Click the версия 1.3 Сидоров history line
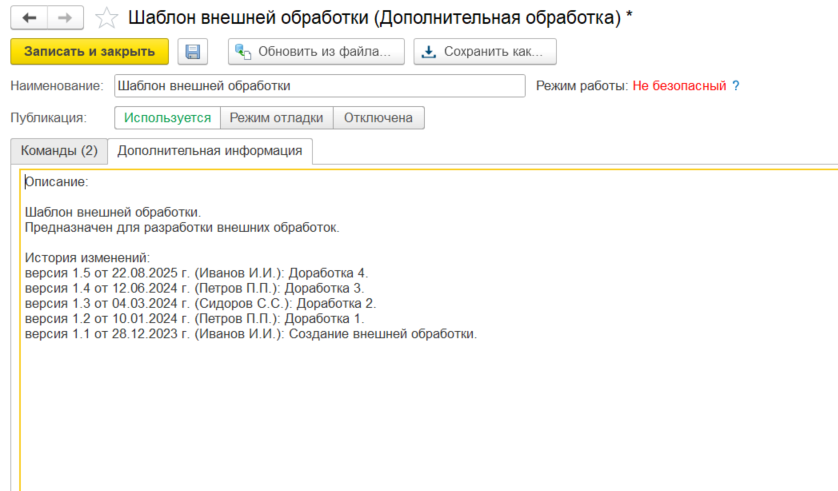 click(x=200, y=303)
